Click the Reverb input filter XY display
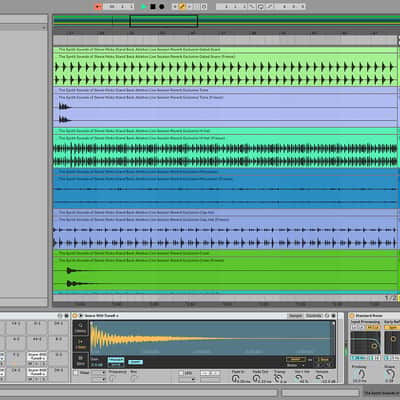Image resolution: width=400 pixels, height=400 pixels. coord(366,343)
